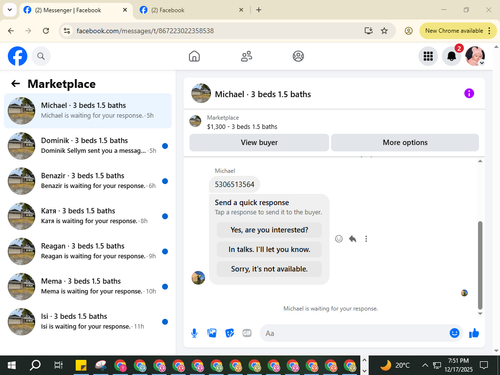Click the listing thumbnail beside $1,300
The height and width of the screenshot is (375, 500).
[195, 121]
